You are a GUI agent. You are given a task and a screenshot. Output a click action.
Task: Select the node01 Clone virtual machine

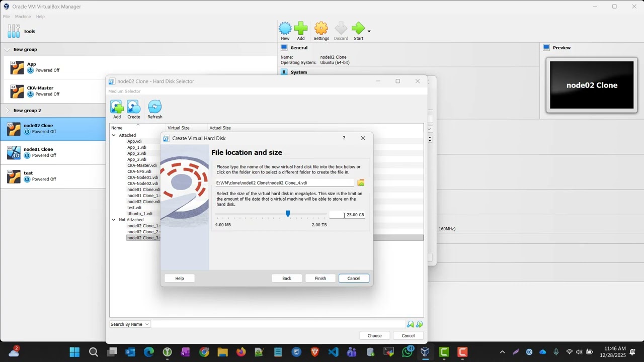tap(52, 152)
